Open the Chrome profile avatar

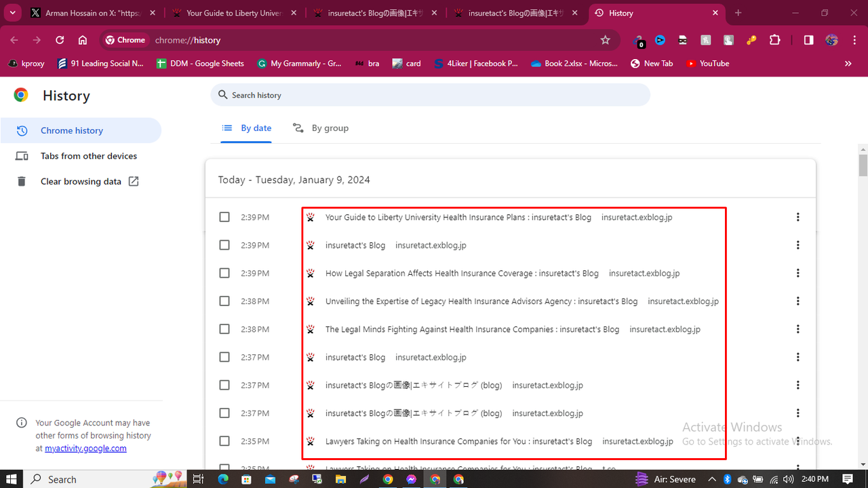[831, 40]
